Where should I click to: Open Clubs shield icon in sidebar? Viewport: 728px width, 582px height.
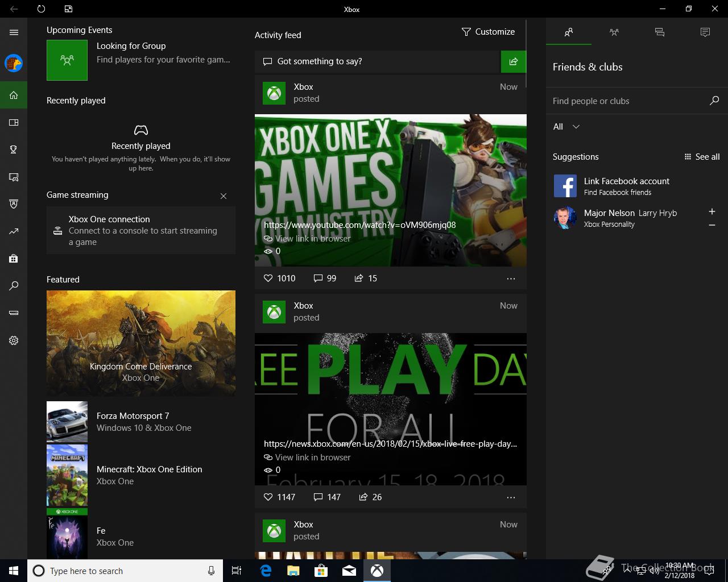14,204
